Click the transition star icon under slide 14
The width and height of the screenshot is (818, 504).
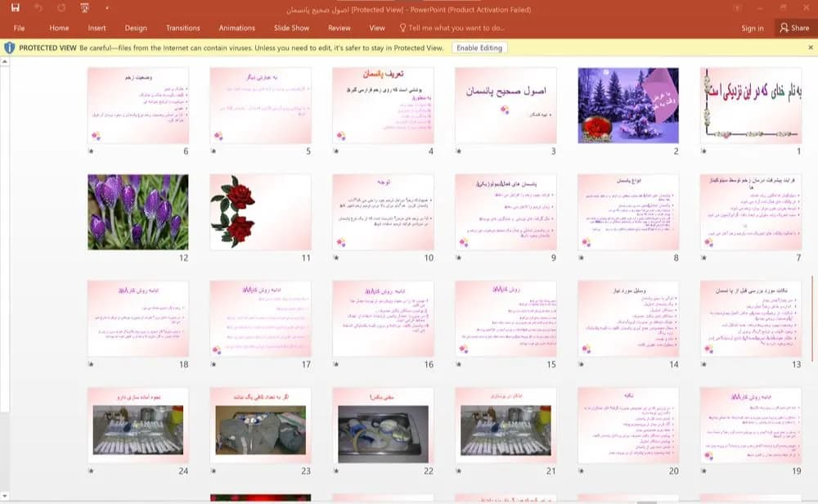[x=581, y=364]
